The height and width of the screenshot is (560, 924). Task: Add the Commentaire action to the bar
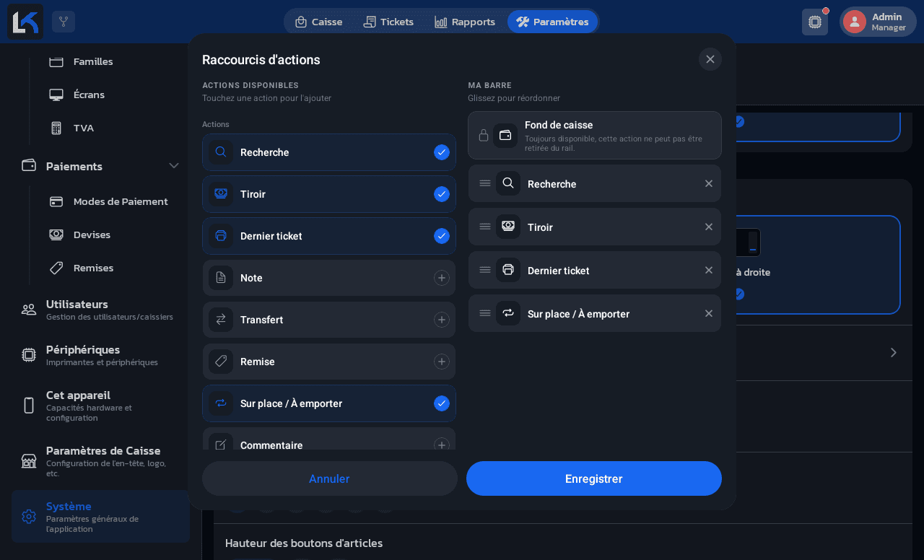(x=442, y=445)
